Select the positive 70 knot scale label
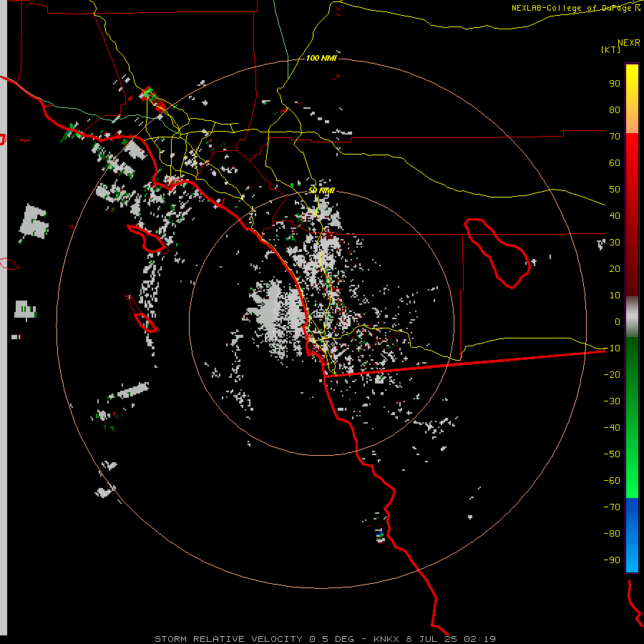 pos(615,137)
